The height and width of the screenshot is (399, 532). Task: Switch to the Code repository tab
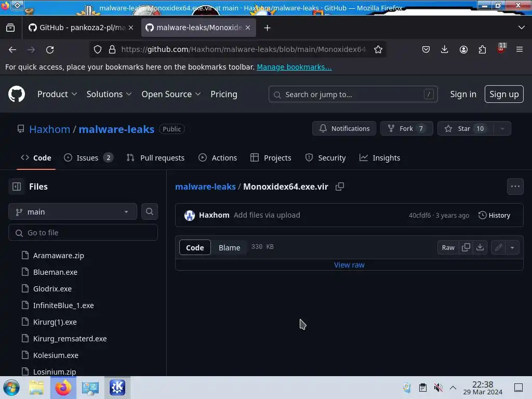[x=36, y=158]
